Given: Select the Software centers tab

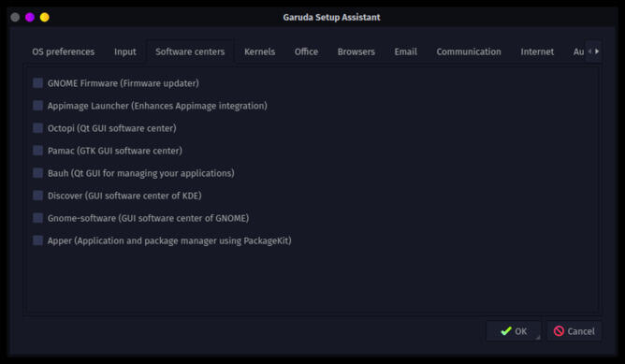Looking at the screenshot, I should 190,51.
